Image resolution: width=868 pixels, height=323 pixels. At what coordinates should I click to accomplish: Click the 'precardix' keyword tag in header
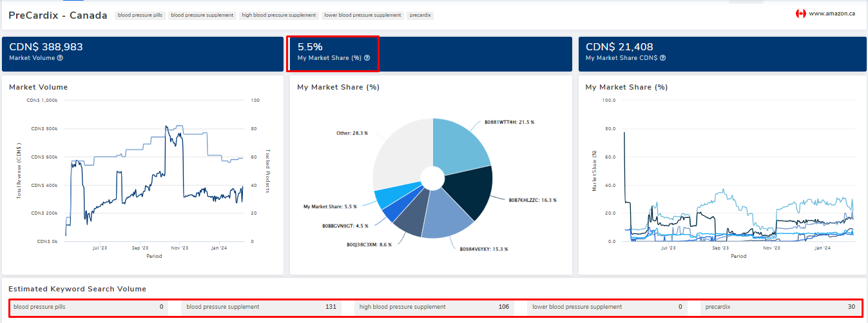[x=420, y=15]
